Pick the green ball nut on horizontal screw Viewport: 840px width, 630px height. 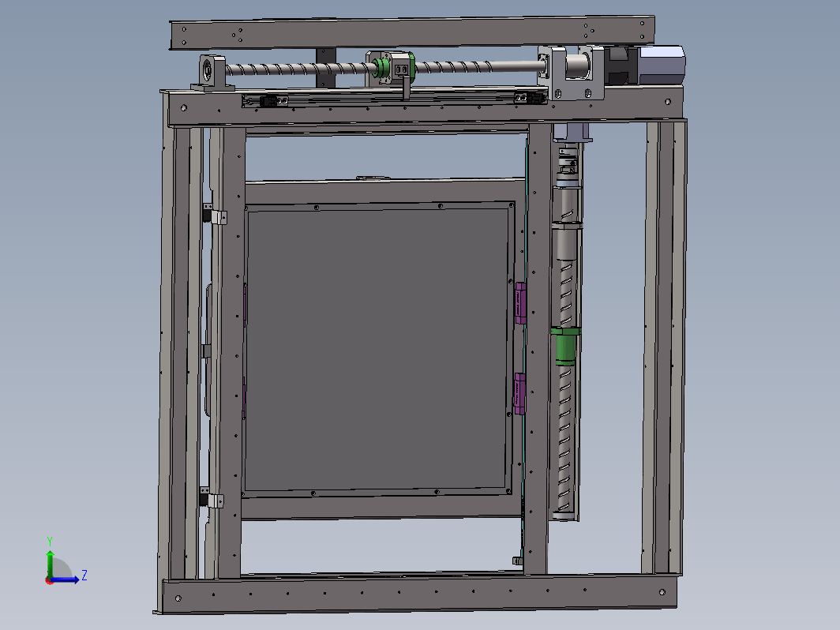pos(381,68)
